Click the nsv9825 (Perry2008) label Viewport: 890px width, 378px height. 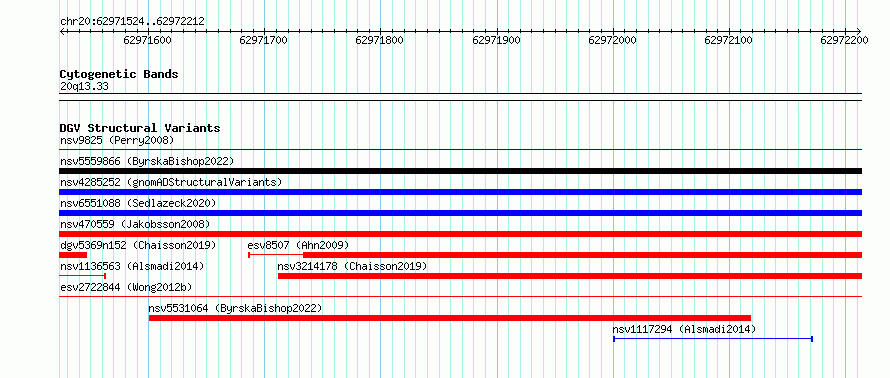pos(117,140)
